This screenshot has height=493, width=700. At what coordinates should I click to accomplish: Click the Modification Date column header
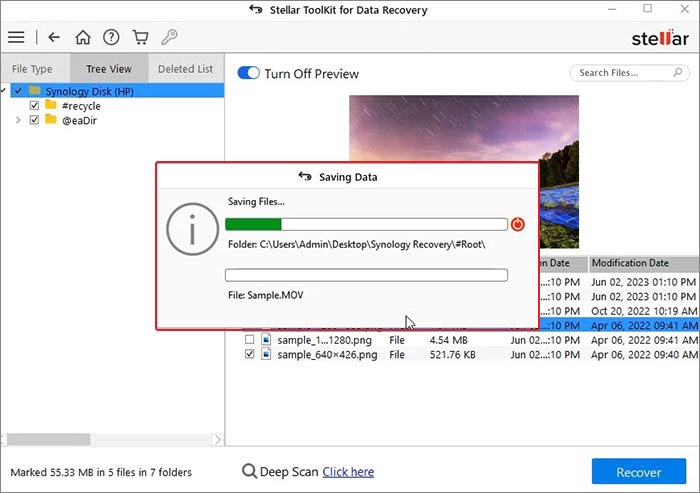coord(644,263)
